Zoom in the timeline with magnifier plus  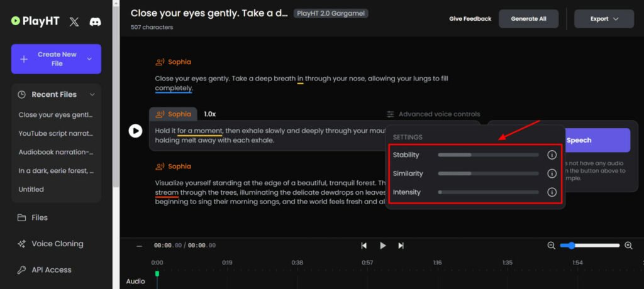(628, 246)
